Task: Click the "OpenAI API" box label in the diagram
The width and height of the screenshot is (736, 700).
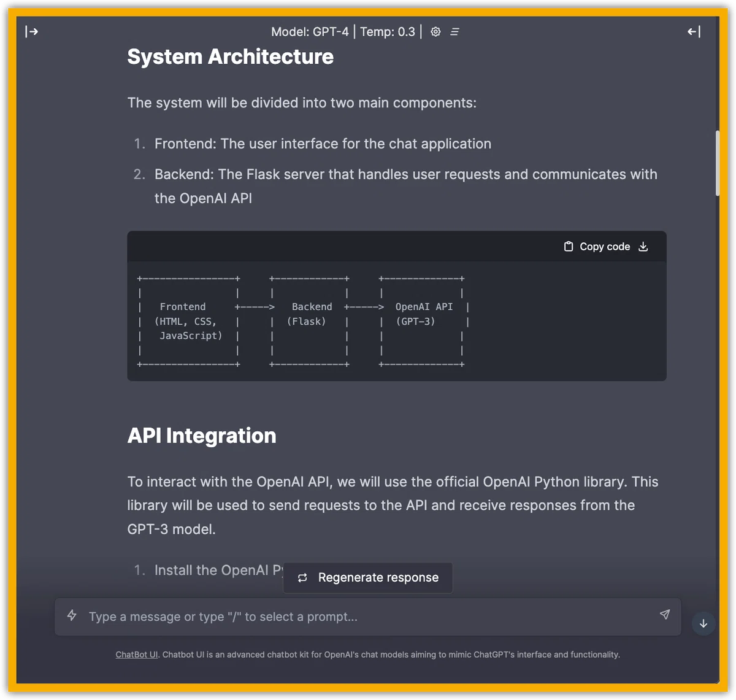Action: (x=424, y=307)
